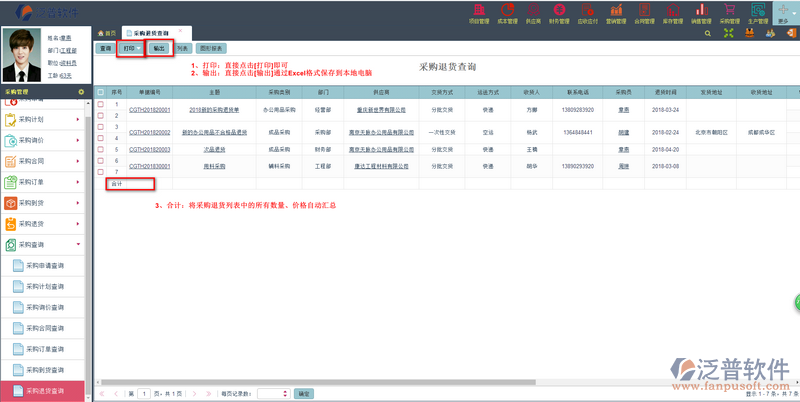The image size is (800, 402).
Task: Toggle the select-all checkbox in table header
Action: coord(100,91)
